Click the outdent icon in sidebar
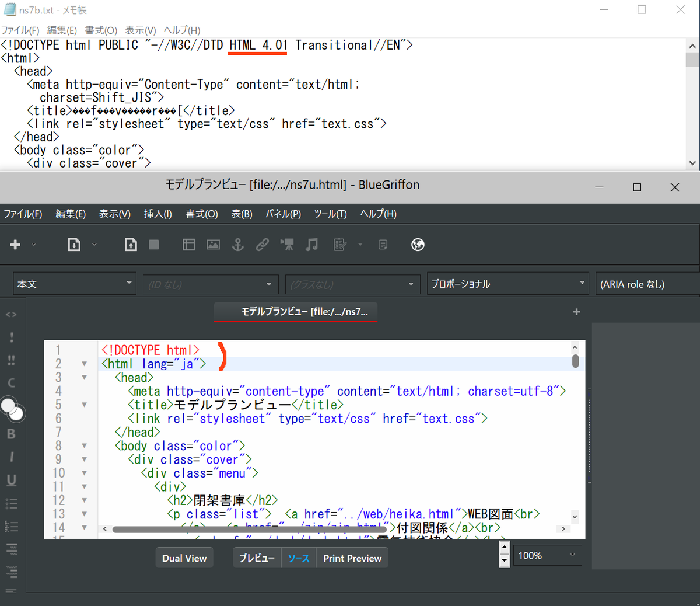 (11, 549)
